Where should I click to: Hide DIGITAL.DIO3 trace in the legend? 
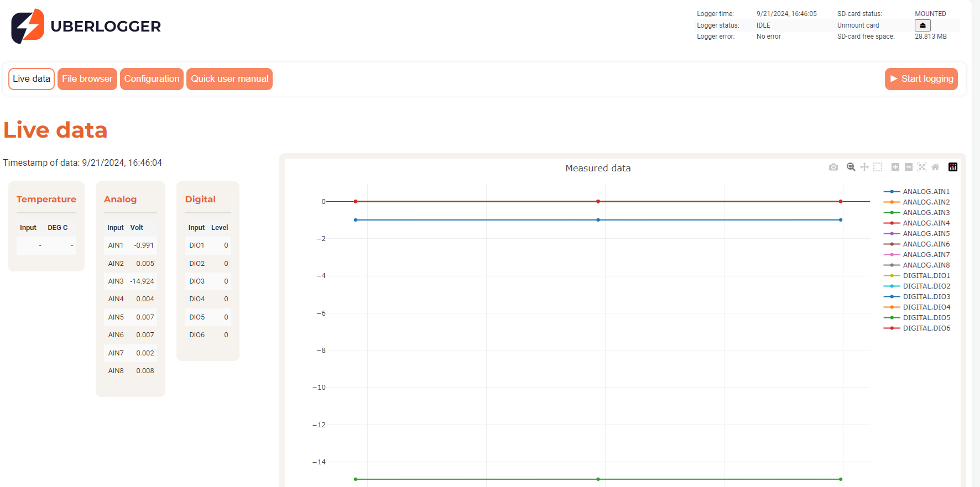pos(917,297)
